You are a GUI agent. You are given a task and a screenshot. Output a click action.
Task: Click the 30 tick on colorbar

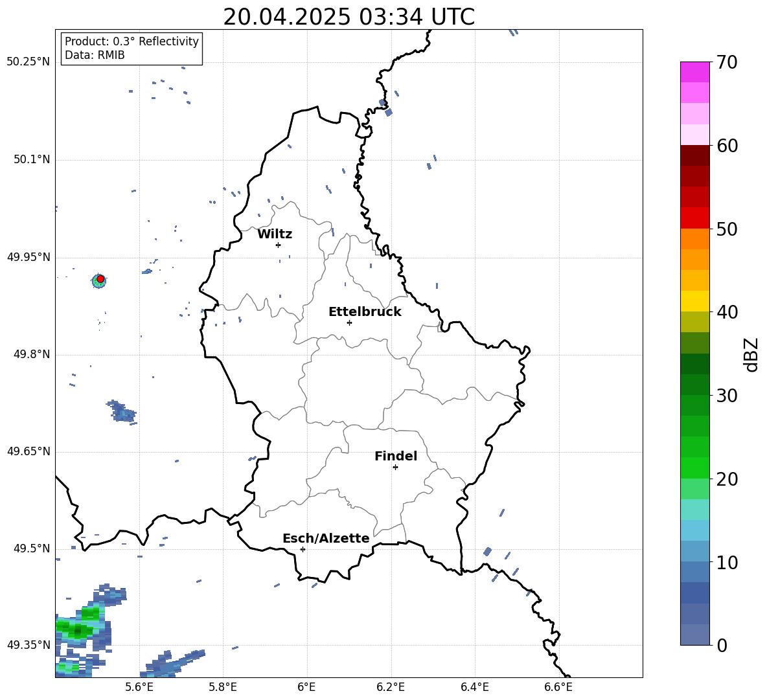click(x=727, y=396)
